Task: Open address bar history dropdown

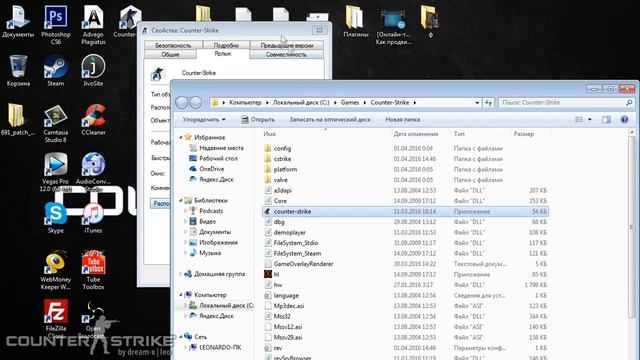Action: click(477, 102)
